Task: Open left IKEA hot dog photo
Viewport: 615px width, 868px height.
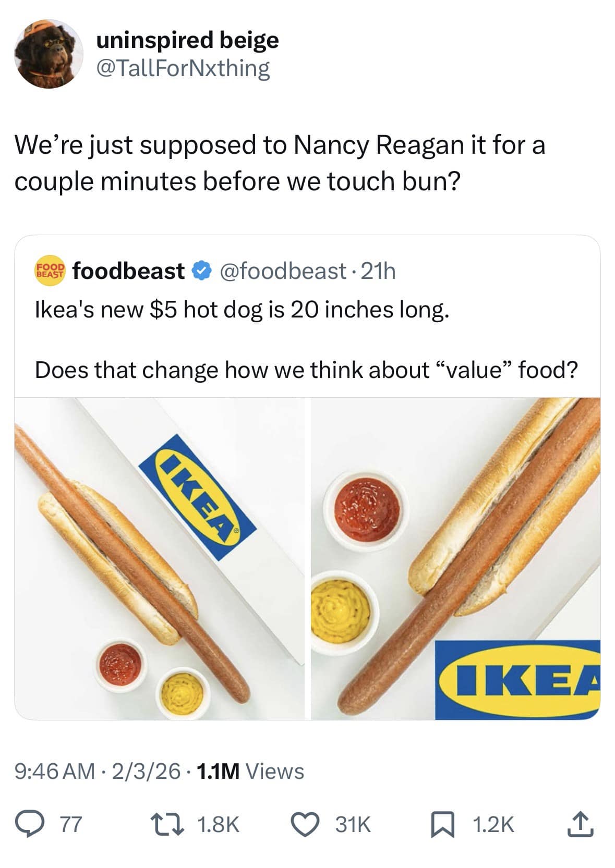Action: (159, 558)
